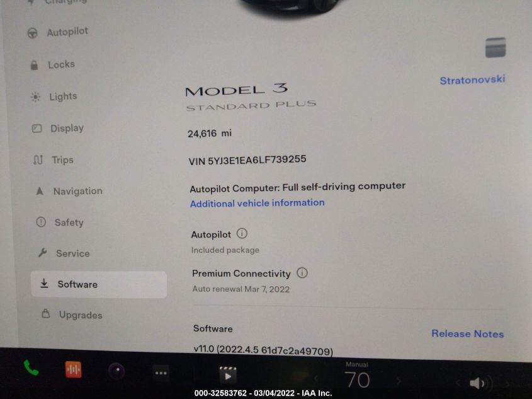The height and width of the screenshot is (399, 532).
Task: Decrease temperature with left chevron
Action: pyautogui.click(x=316, y=378)
